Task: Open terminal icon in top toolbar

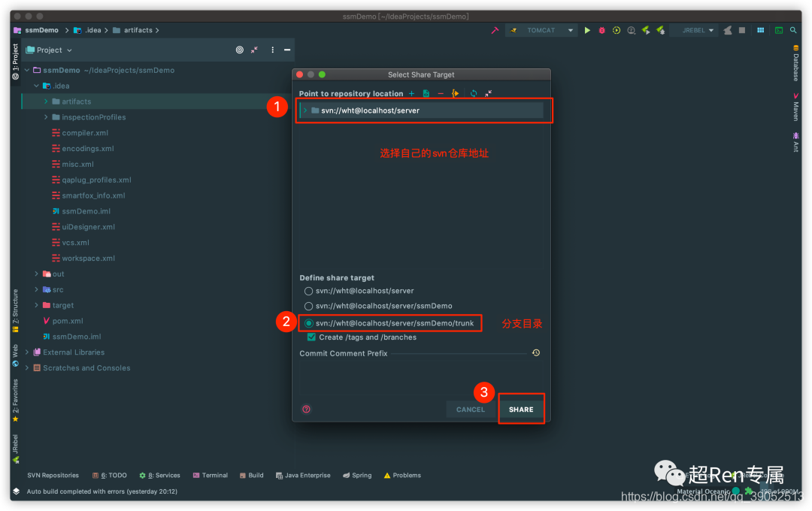Action: 779,31
